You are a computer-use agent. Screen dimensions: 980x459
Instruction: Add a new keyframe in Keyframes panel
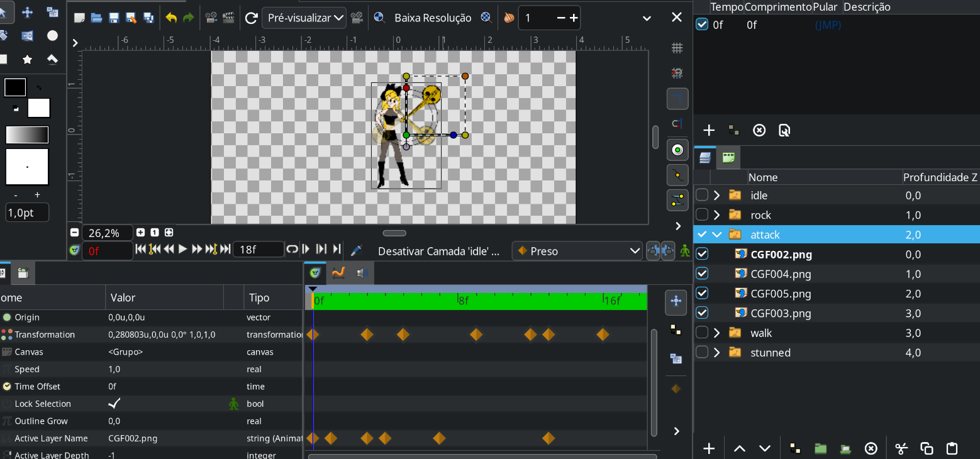(709, 130)
